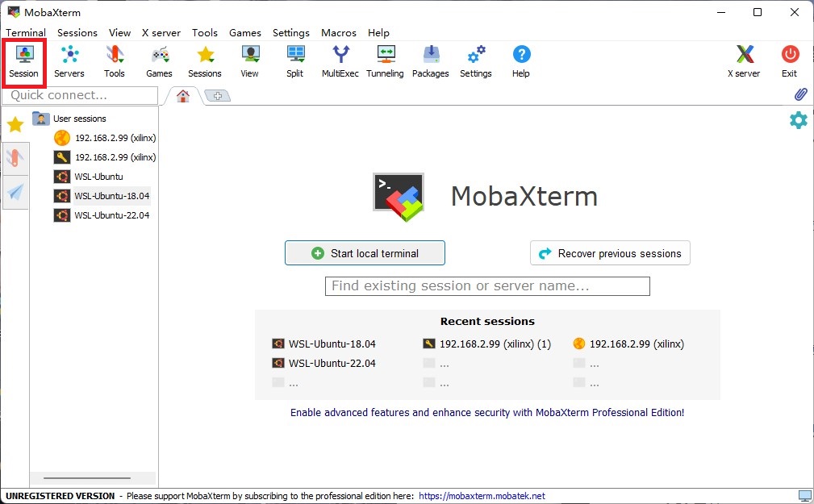Open the mobaxterm.mobatek.net link in status bar
The image size is (814, 504).
click(x=482, y=496)
